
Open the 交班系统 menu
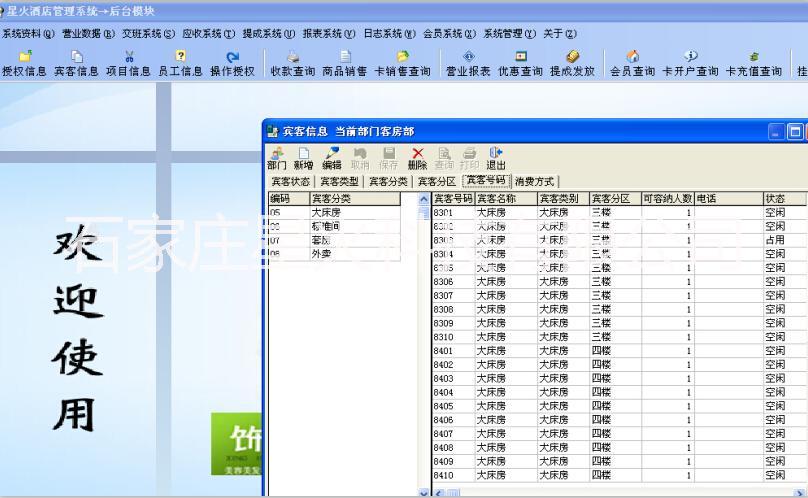pos(148,34)
